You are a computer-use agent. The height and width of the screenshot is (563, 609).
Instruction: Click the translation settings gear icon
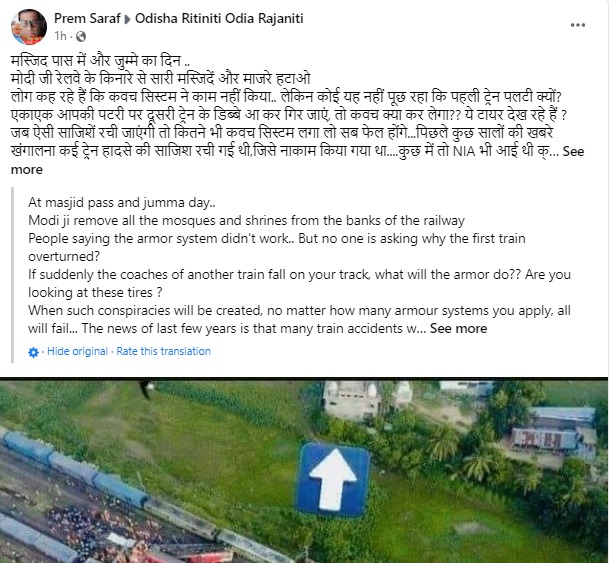[33, 352]
